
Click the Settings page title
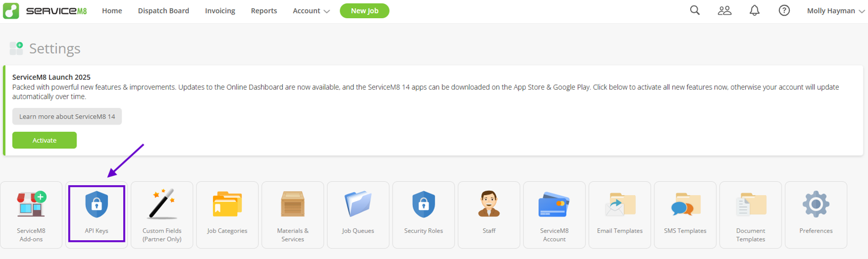pos(55,48)
